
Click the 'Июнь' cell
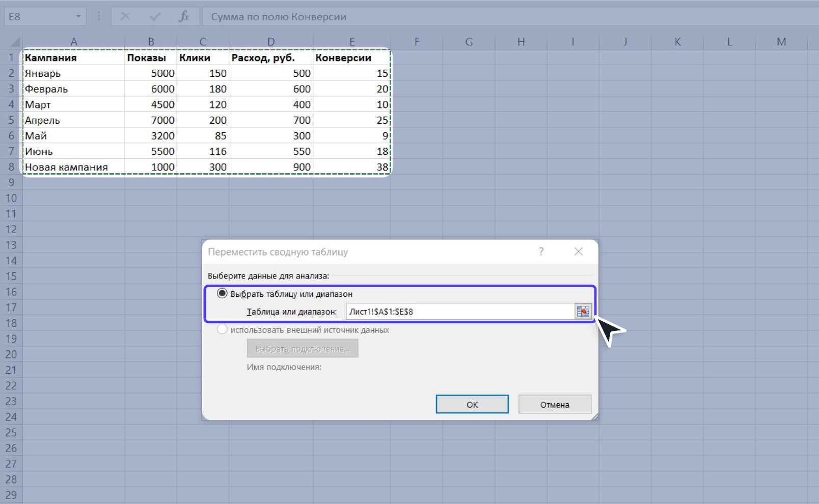[x=74, y=151]
